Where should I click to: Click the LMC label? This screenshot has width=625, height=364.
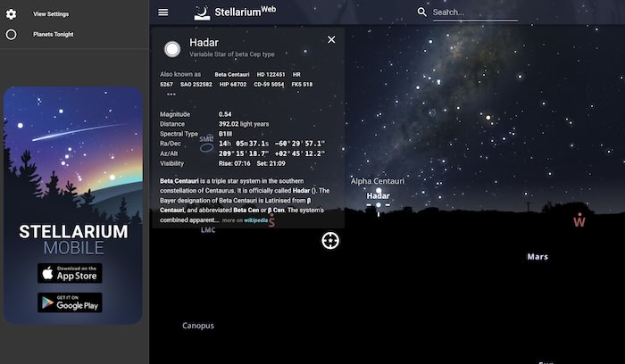(x=208, y=230)
